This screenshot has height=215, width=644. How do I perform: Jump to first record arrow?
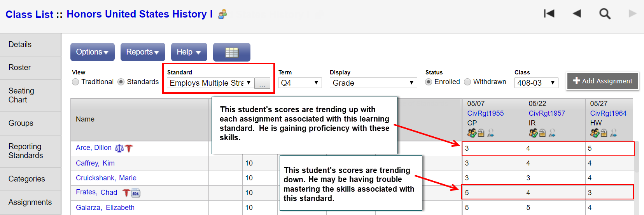549,14
